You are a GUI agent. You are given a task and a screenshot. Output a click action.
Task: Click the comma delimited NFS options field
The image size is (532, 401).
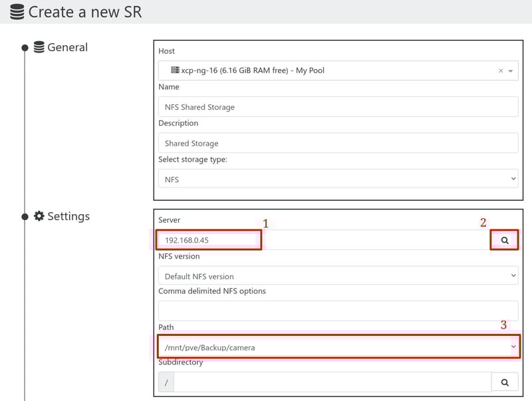click(x=338, y=311)
